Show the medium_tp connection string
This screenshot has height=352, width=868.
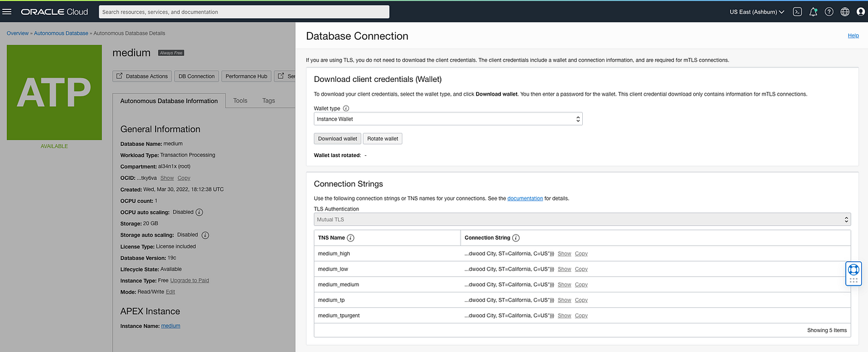(564, 300)
